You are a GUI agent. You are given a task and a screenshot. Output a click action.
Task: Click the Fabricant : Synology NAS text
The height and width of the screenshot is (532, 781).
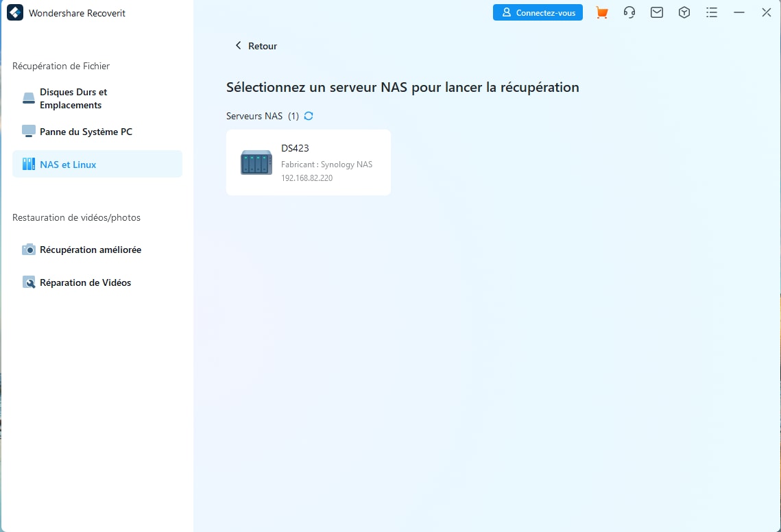[327, 165]
